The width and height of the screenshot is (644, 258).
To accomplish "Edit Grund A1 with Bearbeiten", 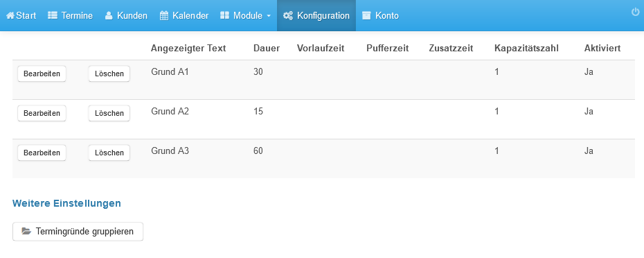I will (42, 74).
